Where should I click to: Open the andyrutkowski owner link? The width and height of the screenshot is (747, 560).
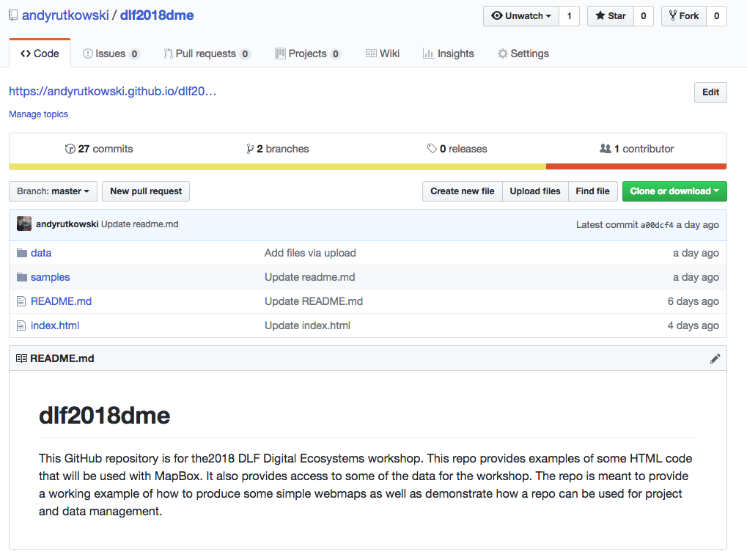65,15
